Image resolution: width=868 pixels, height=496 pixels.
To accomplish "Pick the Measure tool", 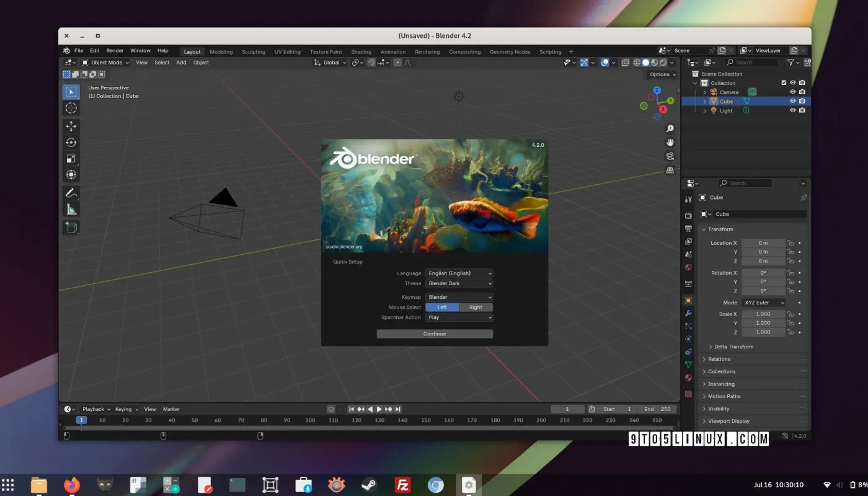I will click(71, 210).
